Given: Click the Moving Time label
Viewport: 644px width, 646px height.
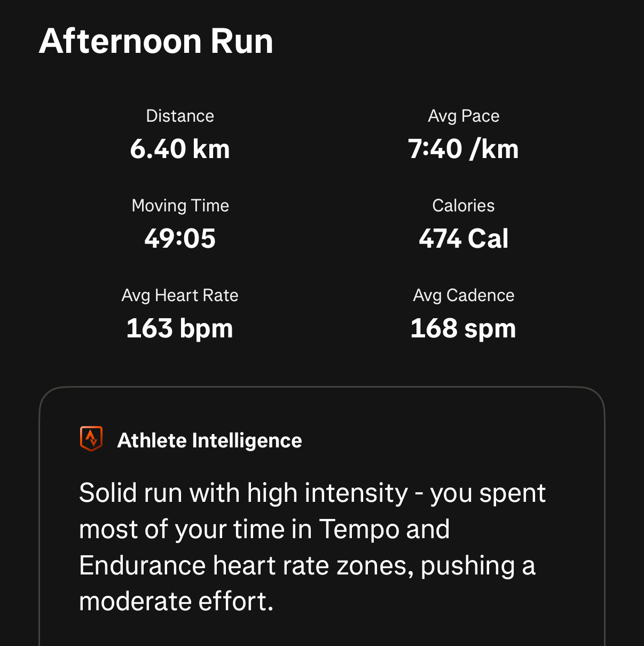Looking at the screenshot, I should click(x=180, y=206).
